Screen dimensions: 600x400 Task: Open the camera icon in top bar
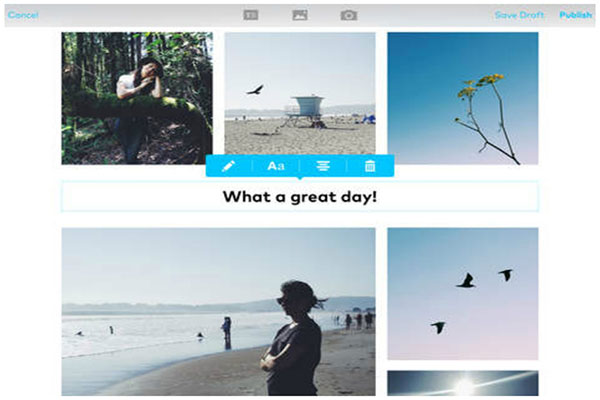pyautogui.click(x=349, y=15)
